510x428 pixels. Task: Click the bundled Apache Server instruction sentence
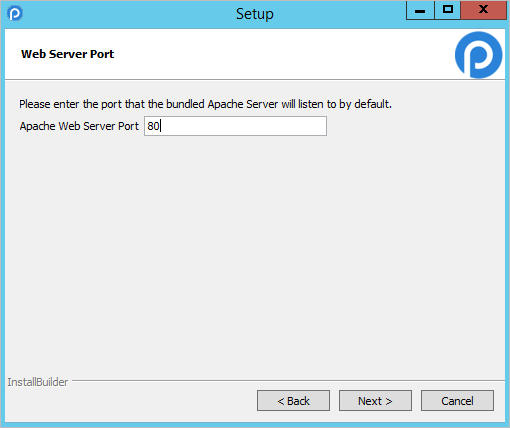pyautogui.click(x=205, y=104)
